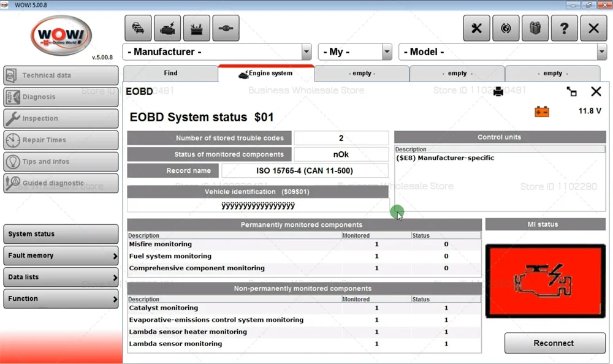Select the second empty tab
The image size is (613, 364).
(457, 73)
